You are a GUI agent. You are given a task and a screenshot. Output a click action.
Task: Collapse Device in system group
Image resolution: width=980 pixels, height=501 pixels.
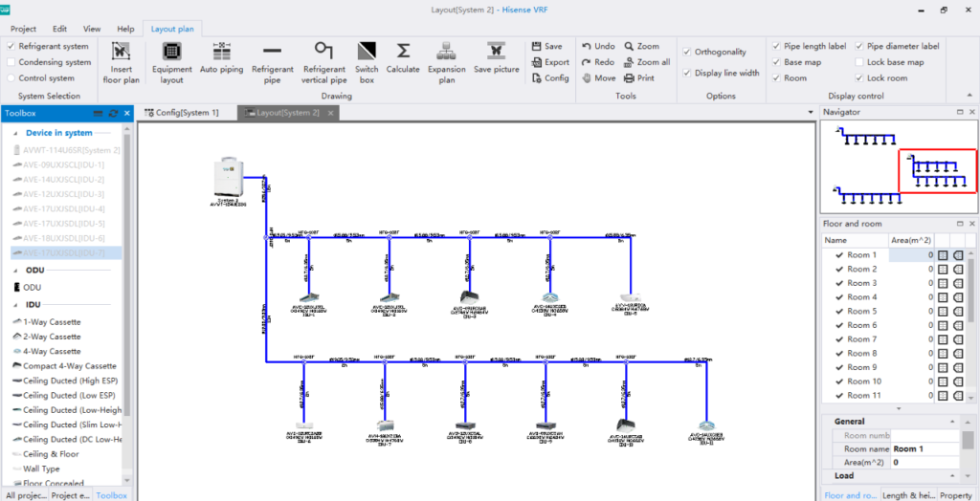pos(15,133)
